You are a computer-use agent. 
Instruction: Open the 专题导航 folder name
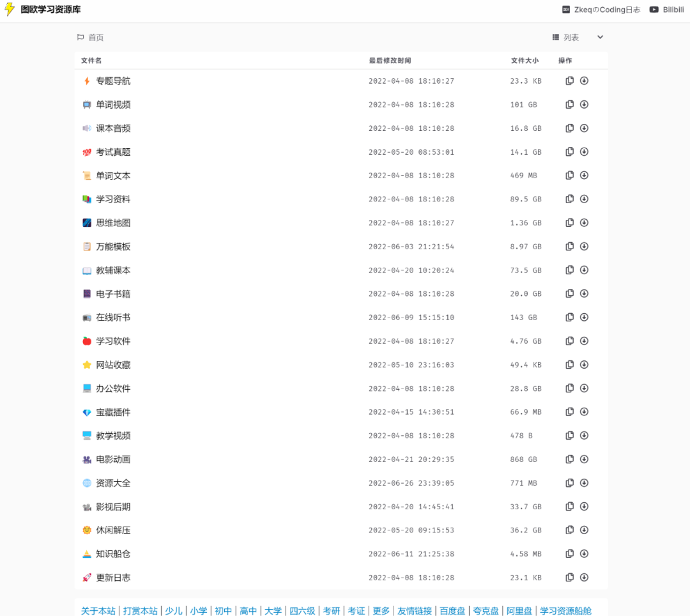coord(113,81)
